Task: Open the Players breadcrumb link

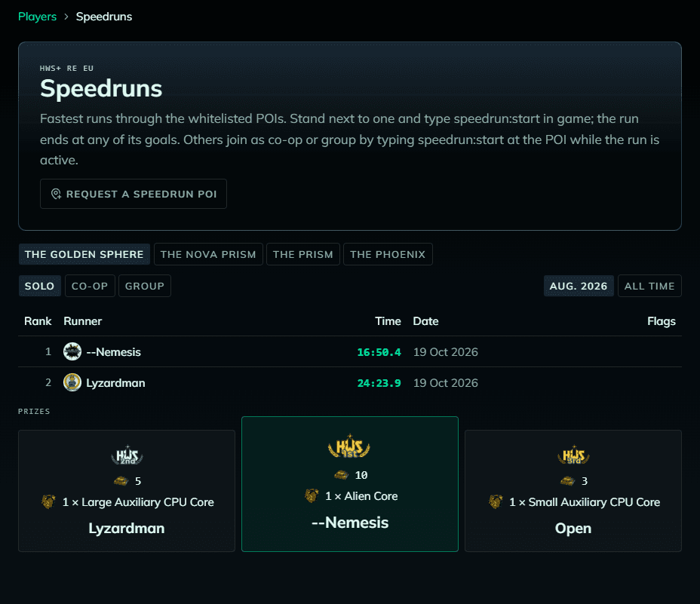Action: coord(37,17)
